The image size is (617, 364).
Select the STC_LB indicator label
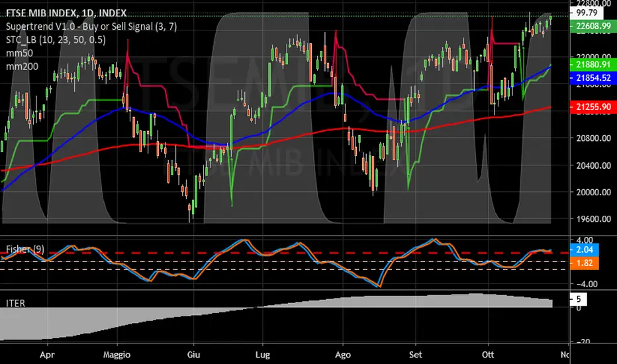(56, 40)
